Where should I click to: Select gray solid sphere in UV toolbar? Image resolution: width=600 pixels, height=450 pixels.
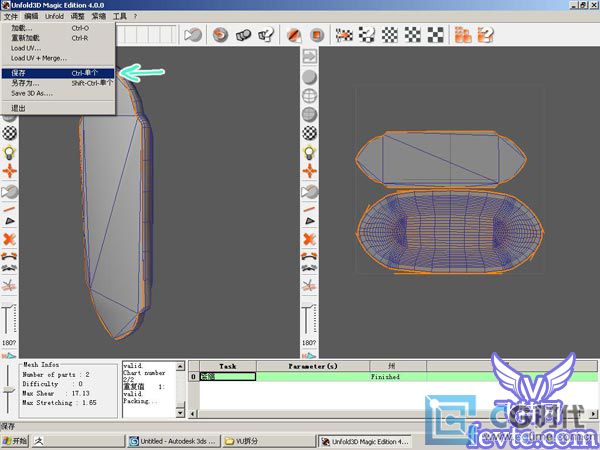tap(310, 77)
